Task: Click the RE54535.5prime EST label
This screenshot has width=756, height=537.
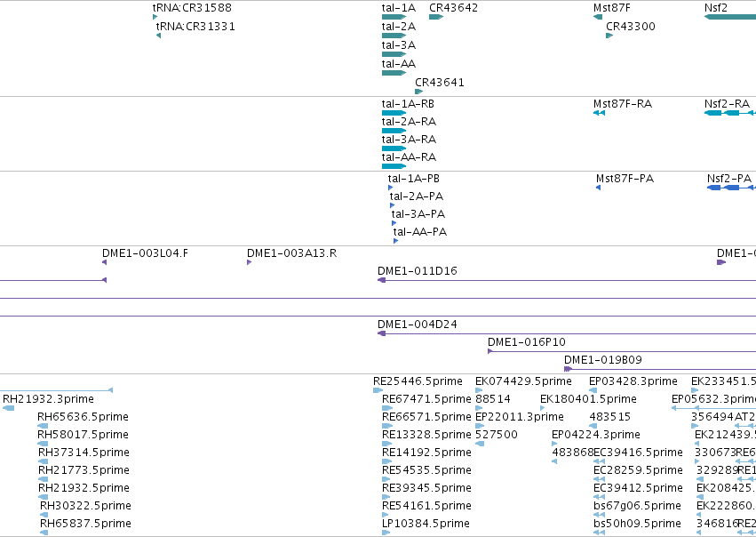Action: 426,471
